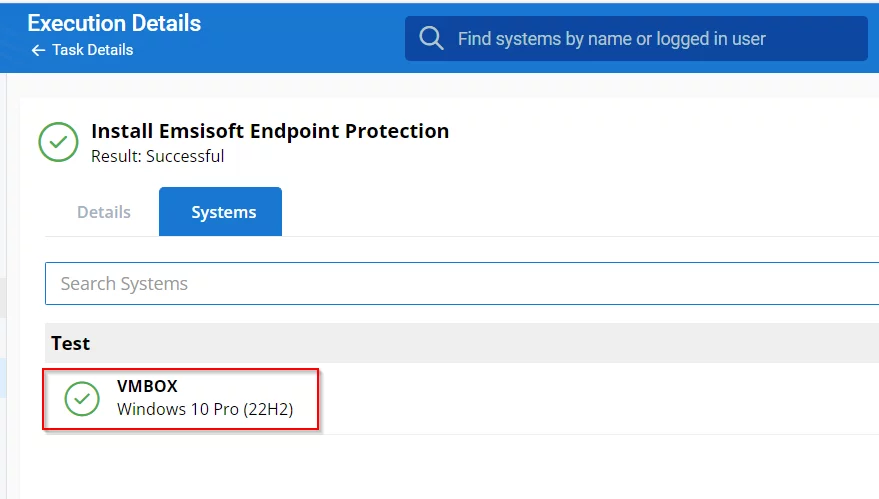
Task: Click the Result: Successful status text
Action: coord(157,156)
